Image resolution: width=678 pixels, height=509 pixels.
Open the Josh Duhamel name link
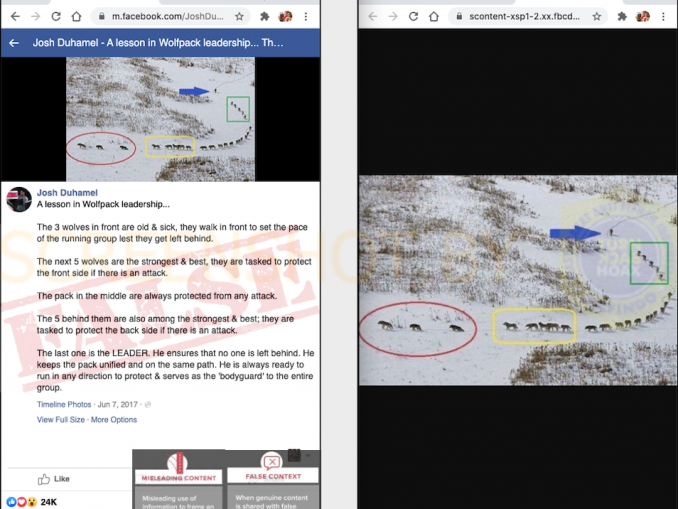click(x=67, y=193)
